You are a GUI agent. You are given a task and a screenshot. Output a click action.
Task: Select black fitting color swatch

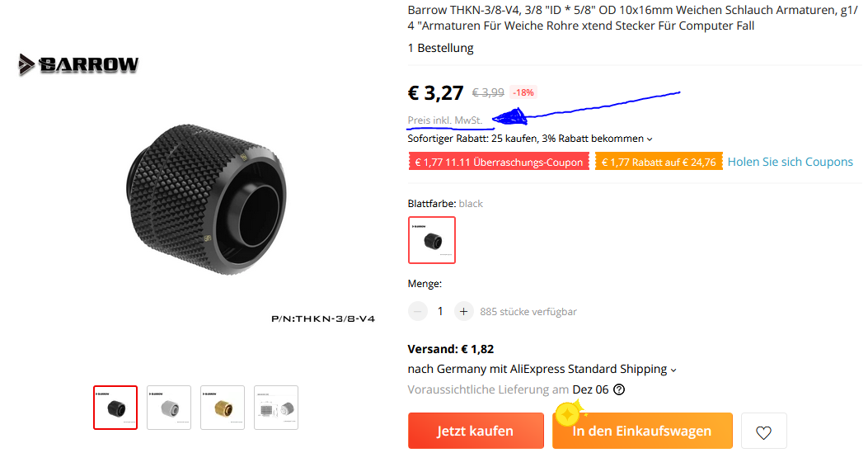[432, 240]
